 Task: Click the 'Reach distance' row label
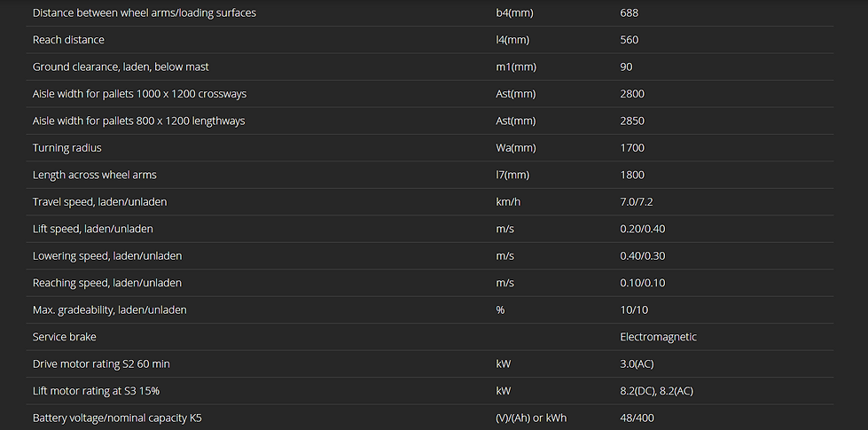coord(68,40)
